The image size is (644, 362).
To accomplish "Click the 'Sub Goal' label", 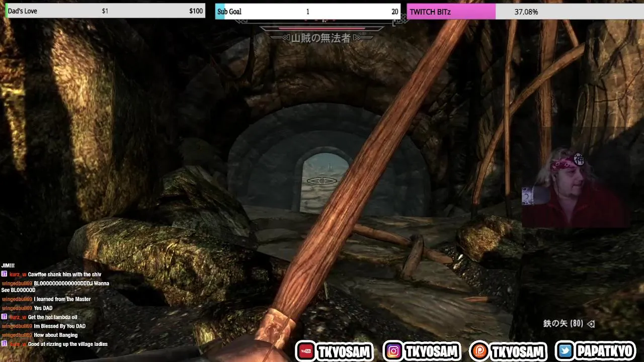I will coord(229,12).
